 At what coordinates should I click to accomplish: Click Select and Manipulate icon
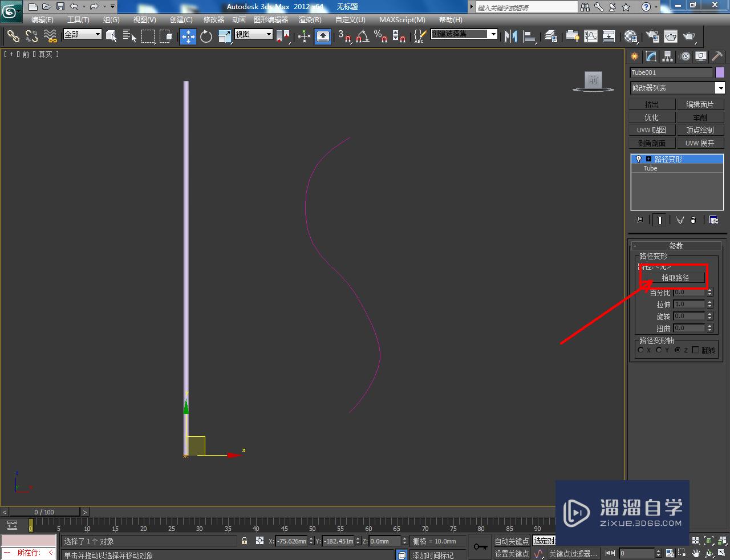[304, 36]
